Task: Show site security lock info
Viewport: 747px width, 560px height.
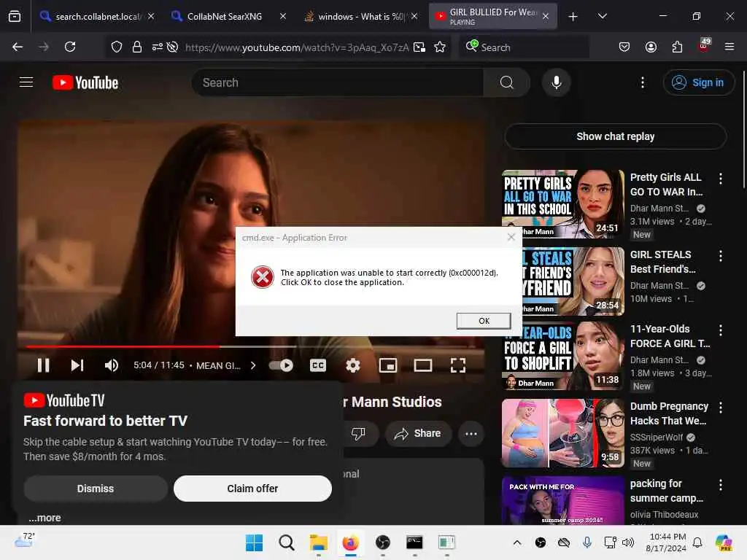Action: click(x=136, y=47)
